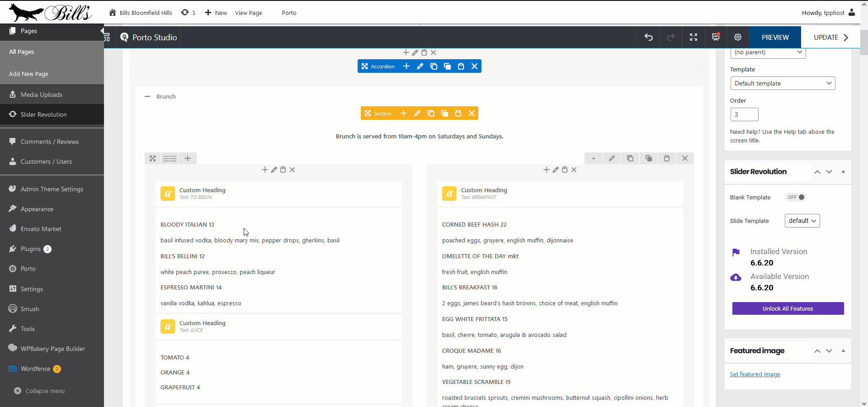Click the Unlock All Features button

pos(787,308)
